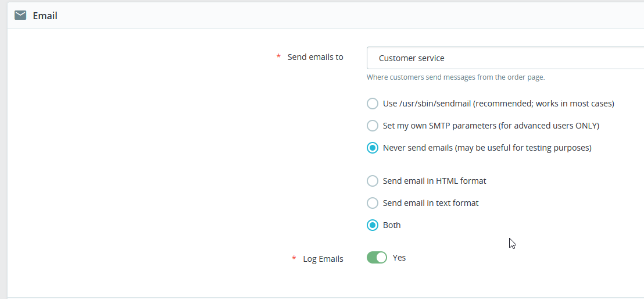Pick the Both email format radio button
The height and width of the screenshot is (299, 644).
373,225
